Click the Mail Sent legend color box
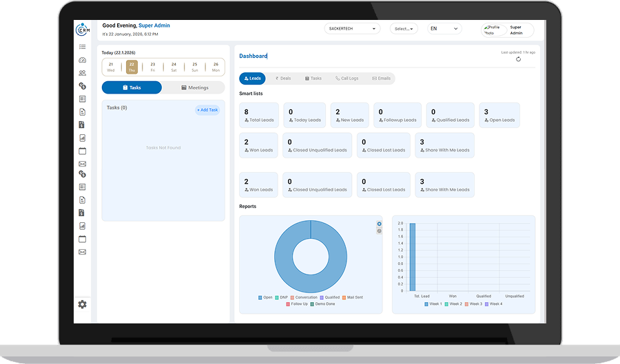The image size is (620, 364). (x=344, y=298)
